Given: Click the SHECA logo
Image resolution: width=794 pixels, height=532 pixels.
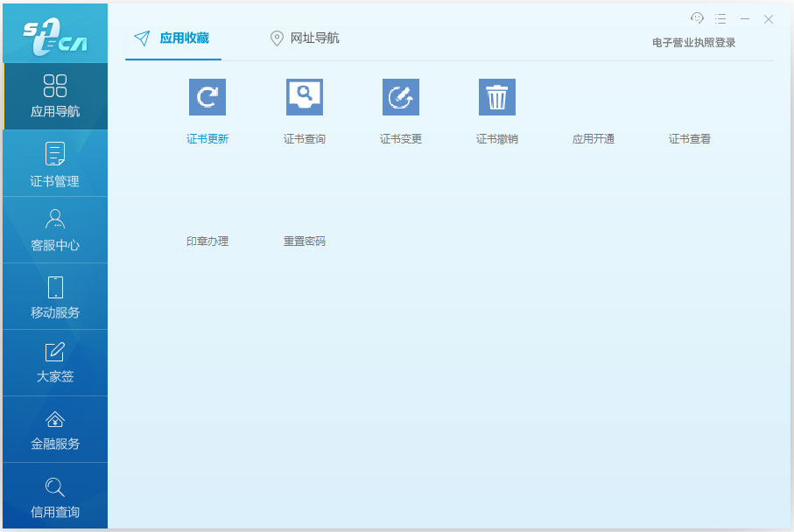Looking at the screenshot, I should point(55,37).
